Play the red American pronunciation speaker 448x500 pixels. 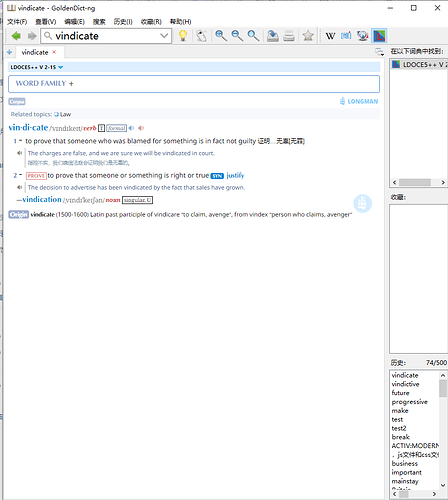click(141, 128)
